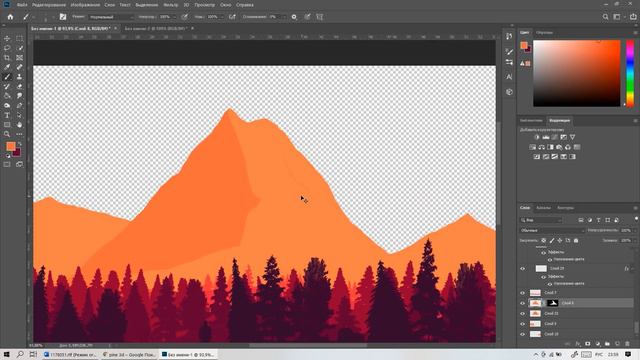Toggle lock all on layer
Screen dimensions: 640x360
point(576,240)
